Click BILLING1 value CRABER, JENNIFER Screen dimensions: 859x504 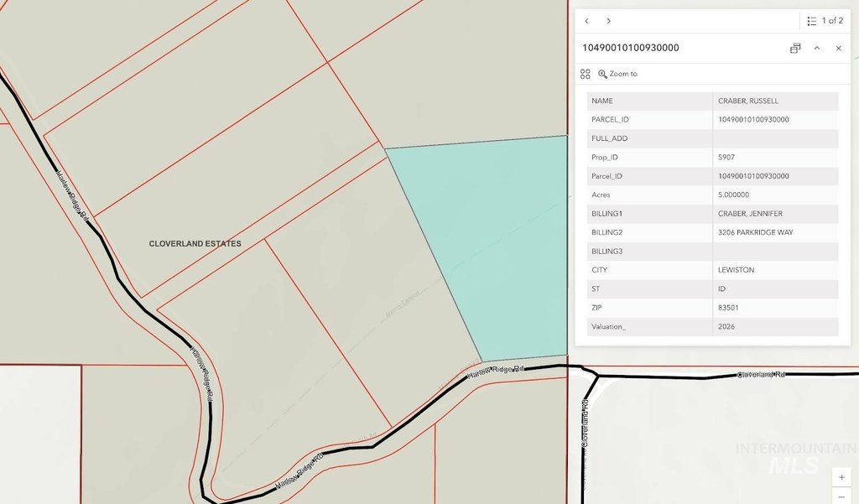(750, 214)
